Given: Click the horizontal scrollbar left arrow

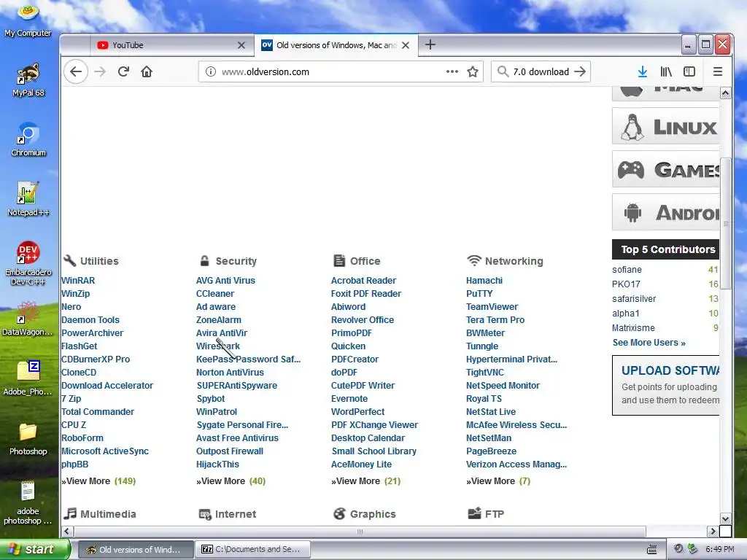Looking at the screenshot, I should click(x=66, y=531).
